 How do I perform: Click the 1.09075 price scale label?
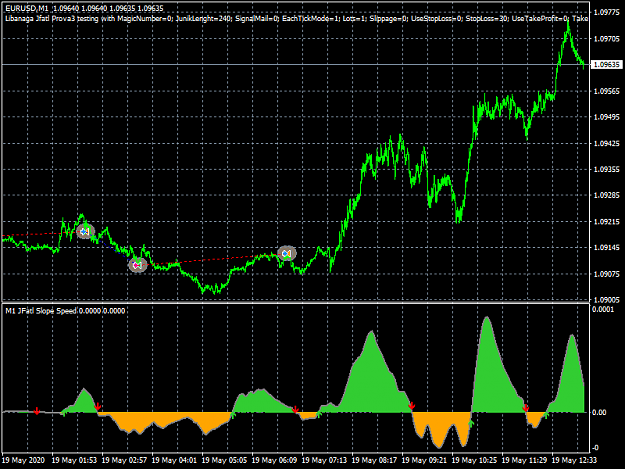tap(607, 274)
